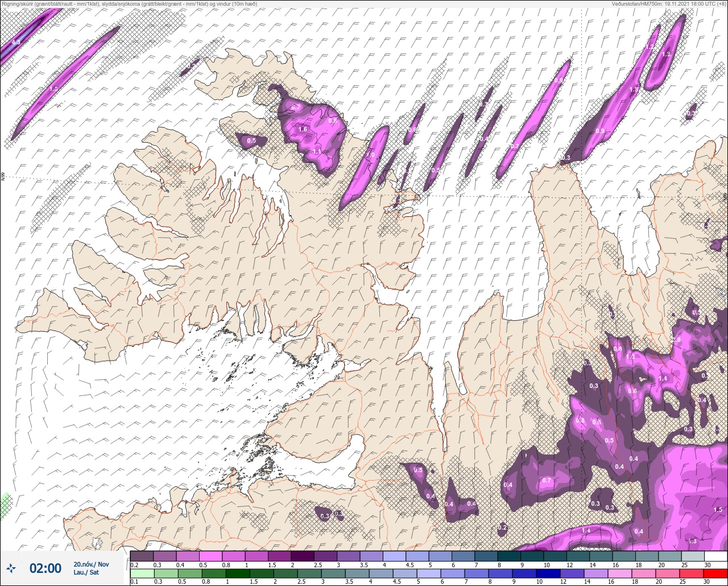This screenshot has height=586, width=728.
Task: Select dark mauve 0.2 swatch in upper legend row
Action: pos(142,556)
